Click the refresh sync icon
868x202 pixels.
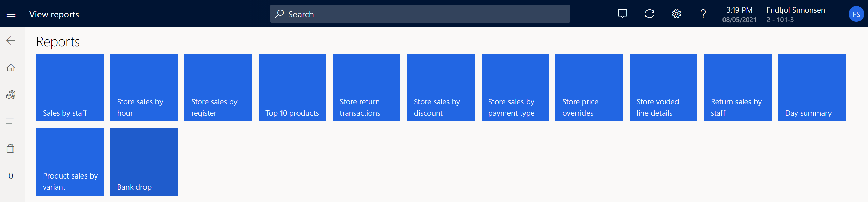tap(649, 14)
